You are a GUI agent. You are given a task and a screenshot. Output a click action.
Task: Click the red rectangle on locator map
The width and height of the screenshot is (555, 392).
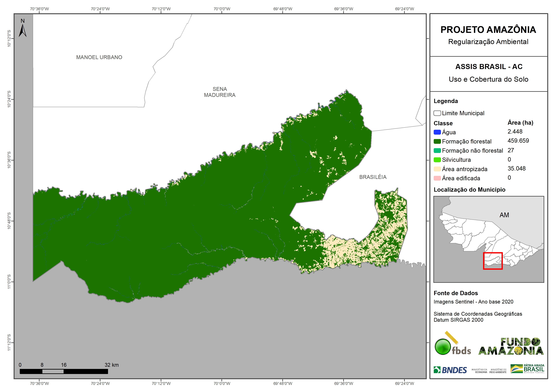point(493,261)
